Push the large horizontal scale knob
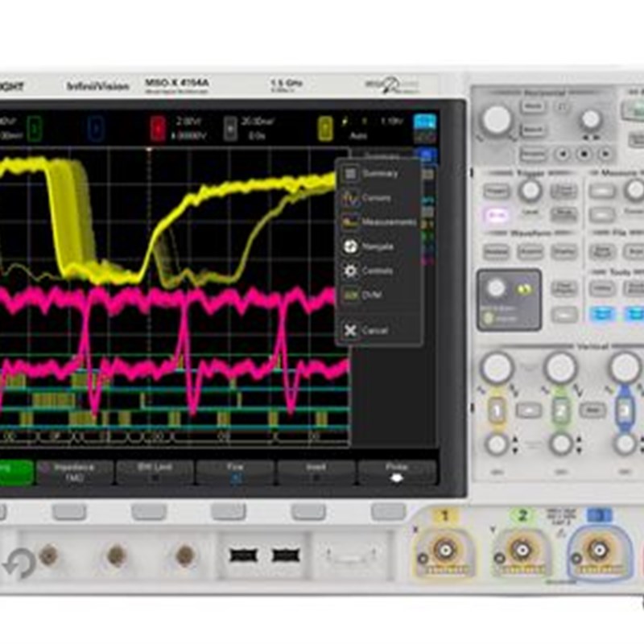The image size is (644, 644). tap(497, 119)
